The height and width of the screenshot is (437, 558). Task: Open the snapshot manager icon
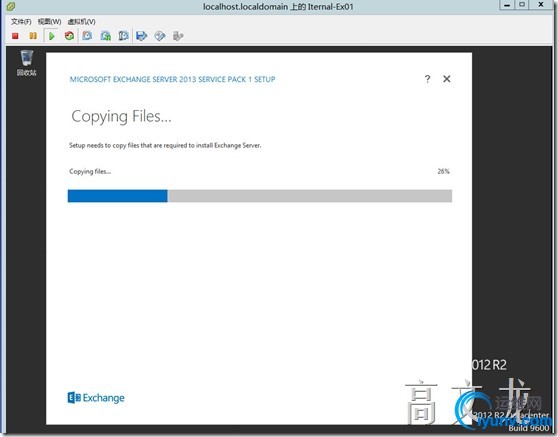[123, 36]
